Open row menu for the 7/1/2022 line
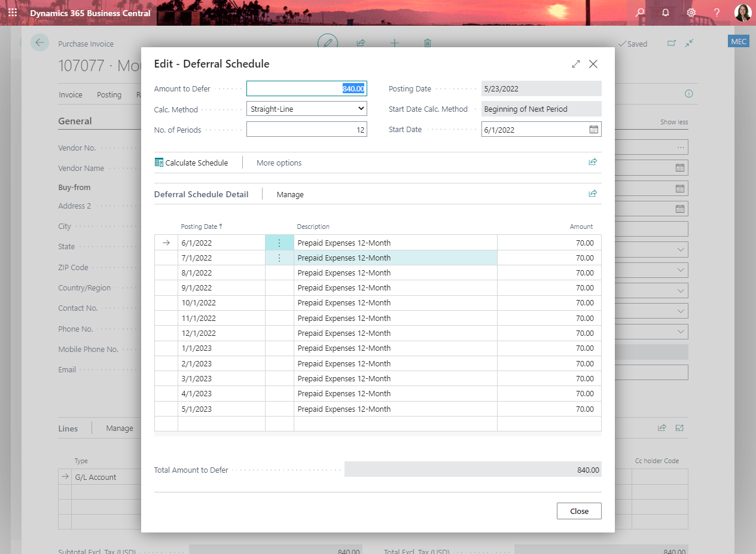Viewport: 756px width, 554px height. (279, 258)
